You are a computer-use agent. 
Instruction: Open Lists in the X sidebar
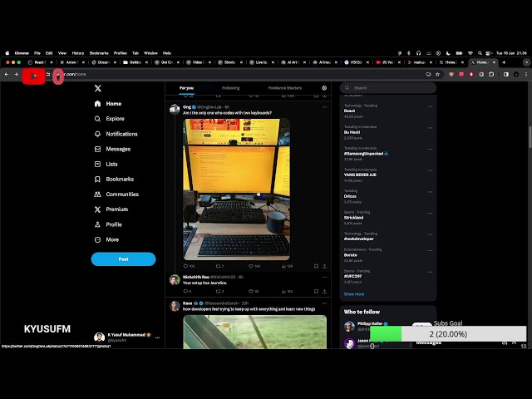[106, 165]
